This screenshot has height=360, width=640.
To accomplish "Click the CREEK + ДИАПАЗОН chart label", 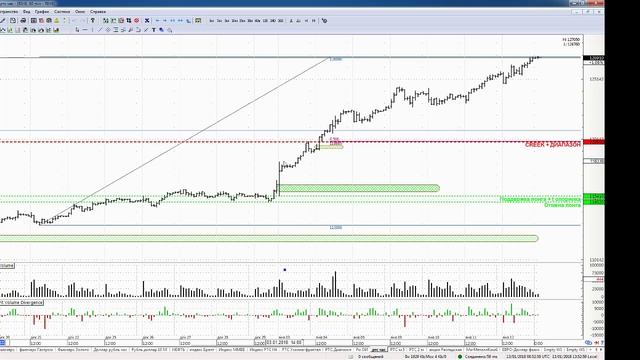I will point(553,144).
